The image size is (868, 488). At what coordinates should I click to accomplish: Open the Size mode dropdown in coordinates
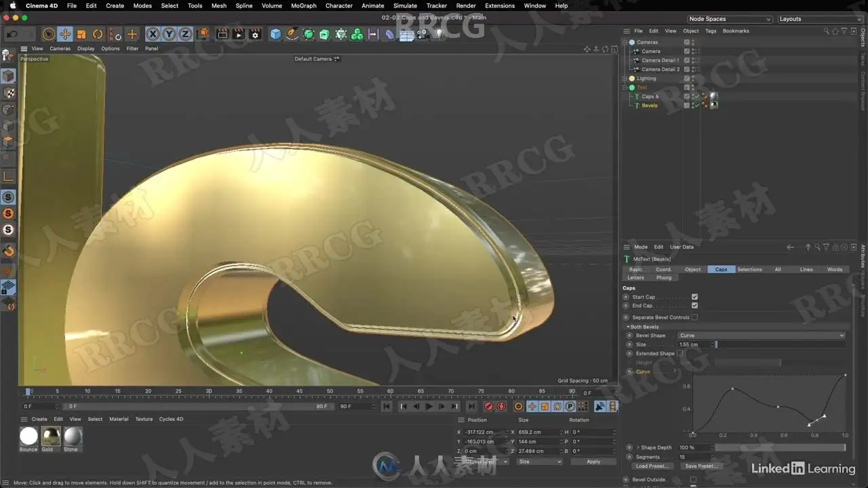point(539,462)
